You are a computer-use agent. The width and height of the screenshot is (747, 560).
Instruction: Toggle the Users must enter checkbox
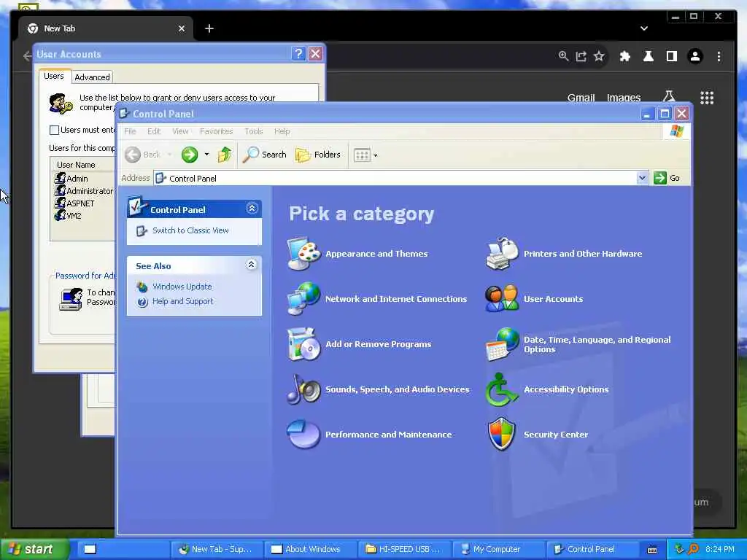click(x=54, y=130)
